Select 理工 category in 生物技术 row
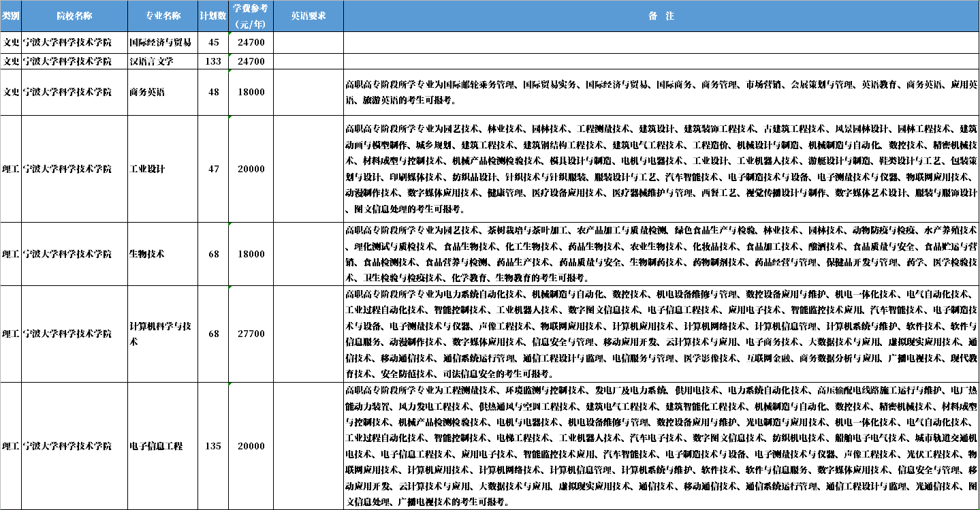 [x=10, y=254]
